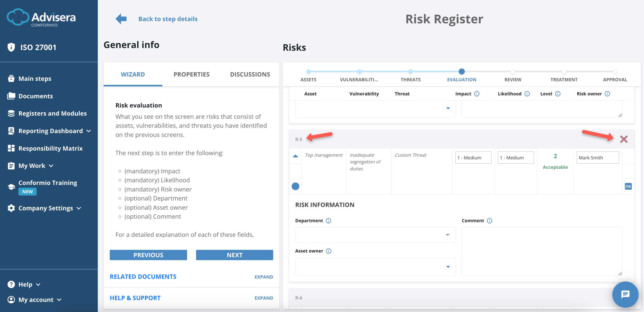The height and width of the screenshot is (312, 644).
Task: Click the info icon beside Risk owner
Action: [x=608, y=94]
